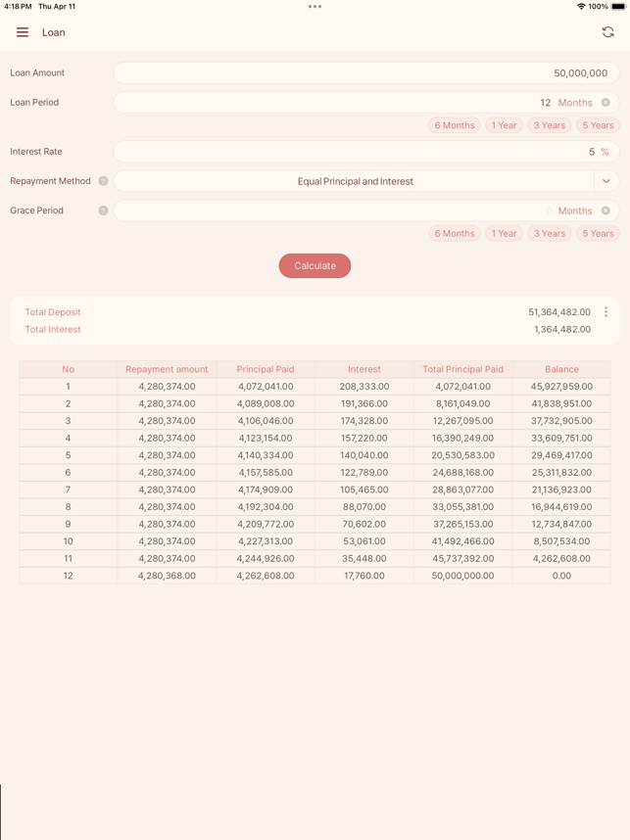
Task: Select principal paid 4,089,008.00
Action: [x=266, y=403]
